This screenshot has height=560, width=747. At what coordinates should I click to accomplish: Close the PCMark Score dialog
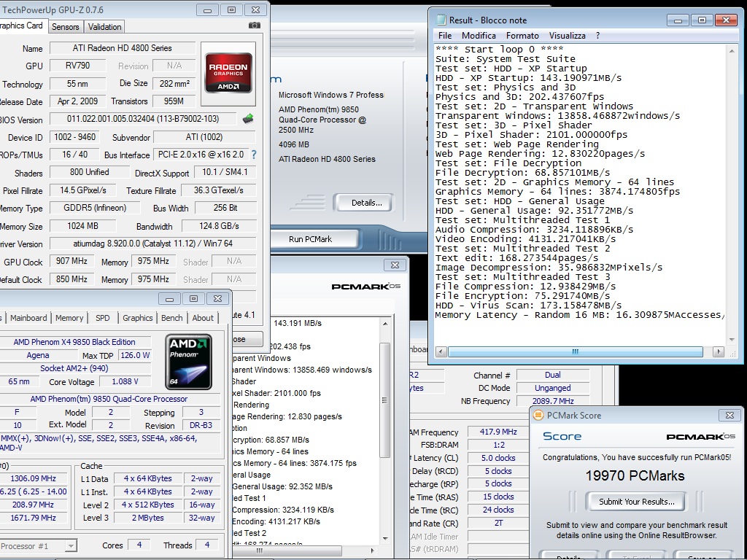coord(729,415)
